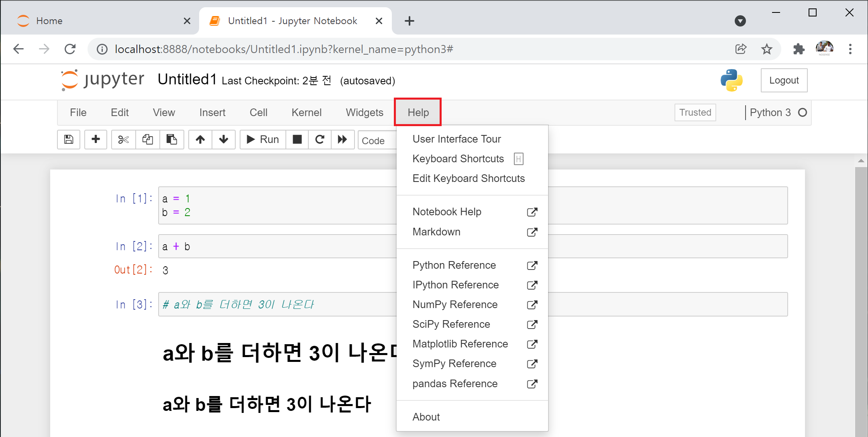Interrupt the kernel with stop icon
868x437 pixels.
pos(297,139)
